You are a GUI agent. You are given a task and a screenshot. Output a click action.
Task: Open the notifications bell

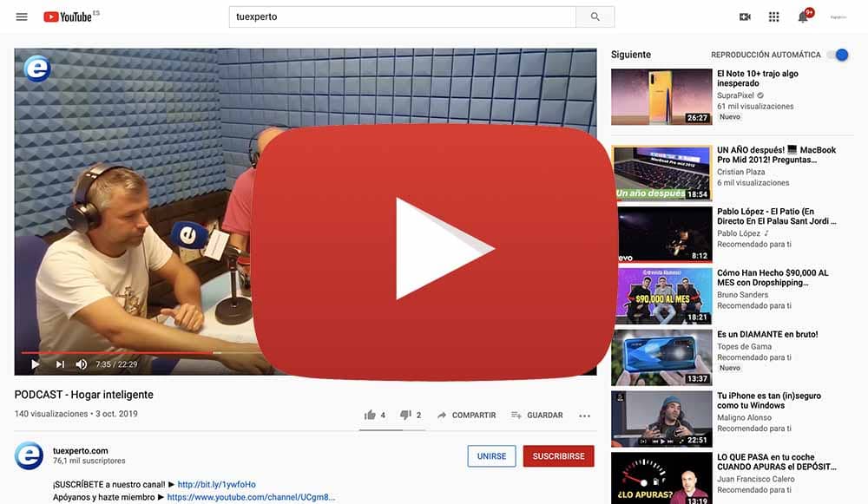point(803,17)
